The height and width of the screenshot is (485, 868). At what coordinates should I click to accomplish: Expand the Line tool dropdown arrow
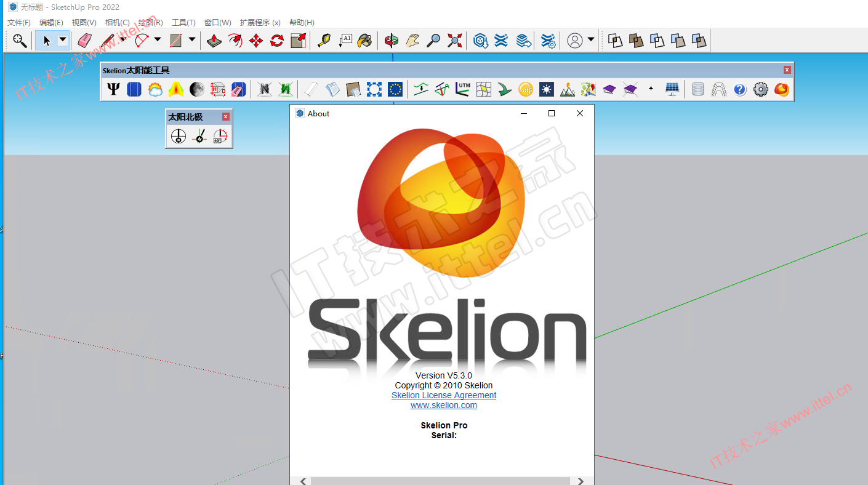pos(123,40)
